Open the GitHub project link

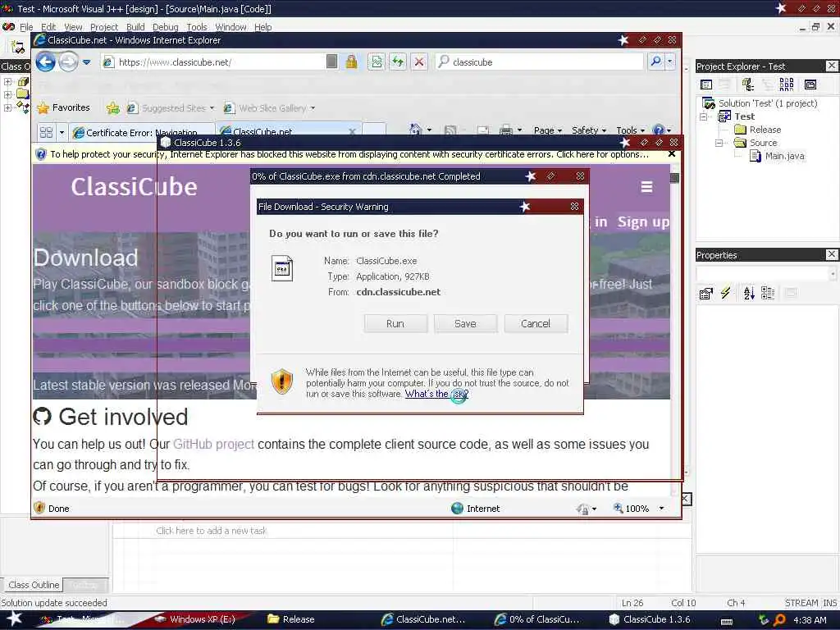[x=213, y=444]
